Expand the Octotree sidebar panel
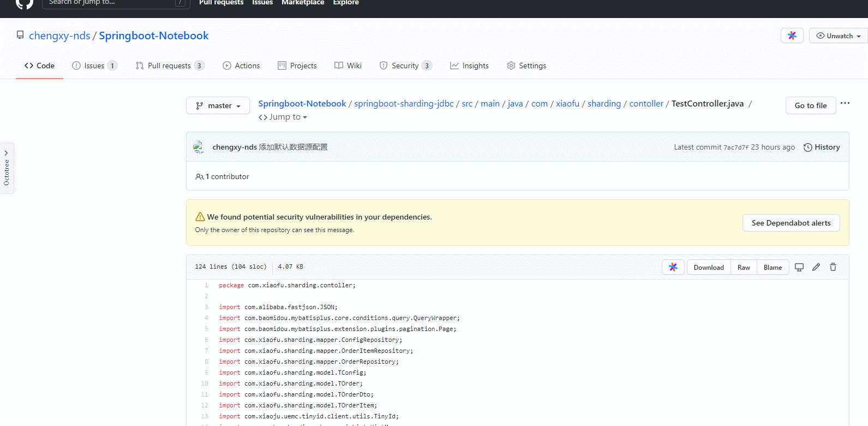This screenshot has height=426, width=868. (x=7, y=168)
